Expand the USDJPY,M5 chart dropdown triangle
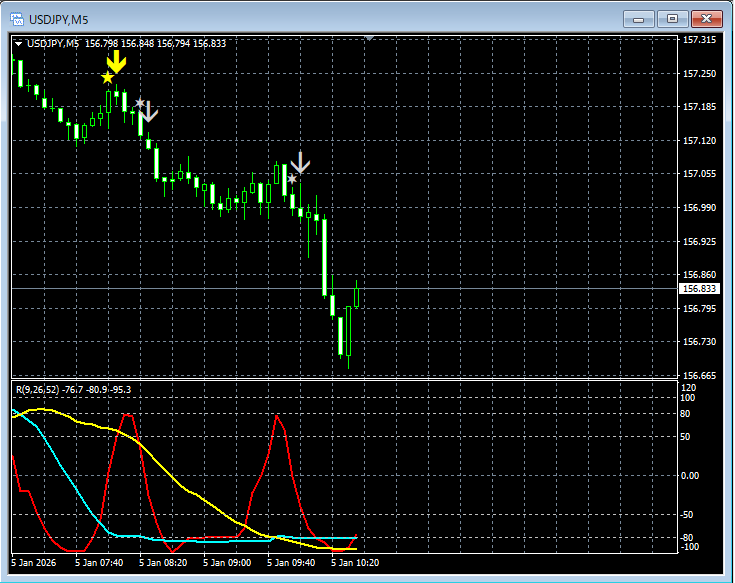735x583 pixels. click(18, 44)
